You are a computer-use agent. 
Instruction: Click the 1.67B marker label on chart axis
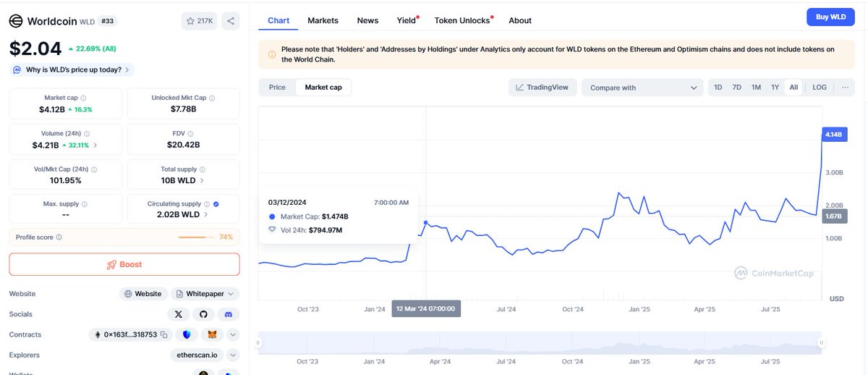tap(835, 216)
